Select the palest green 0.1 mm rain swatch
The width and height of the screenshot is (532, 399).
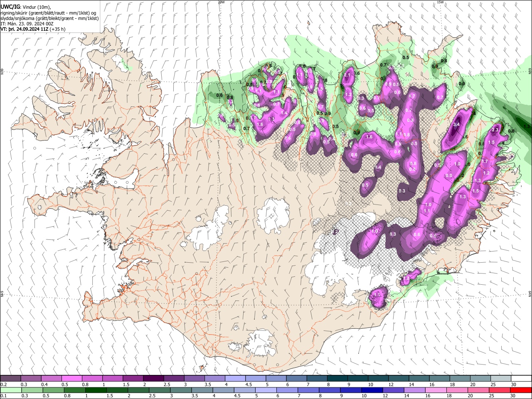pyautogui.click(x=11, y=390)
